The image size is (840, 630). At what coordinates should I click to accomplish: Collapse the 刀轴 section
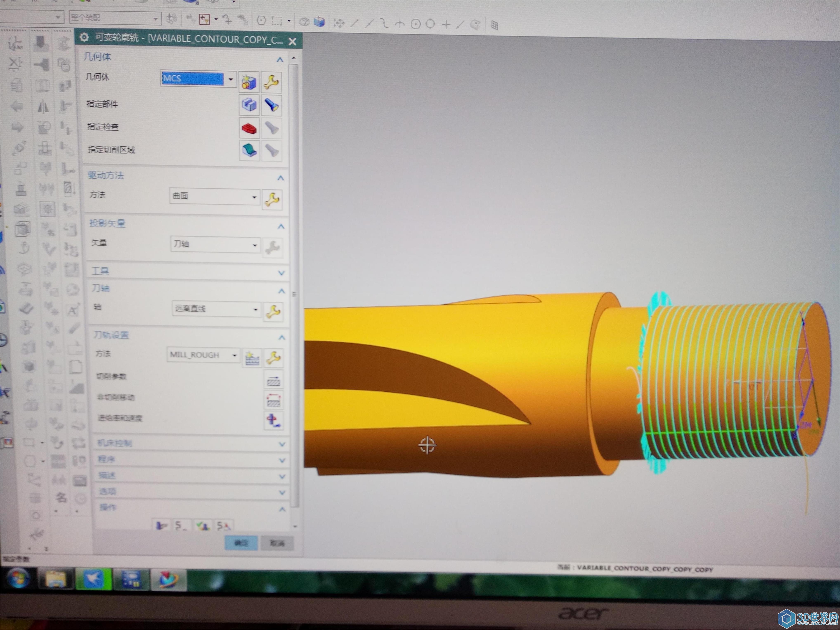[x=281, y=291]
